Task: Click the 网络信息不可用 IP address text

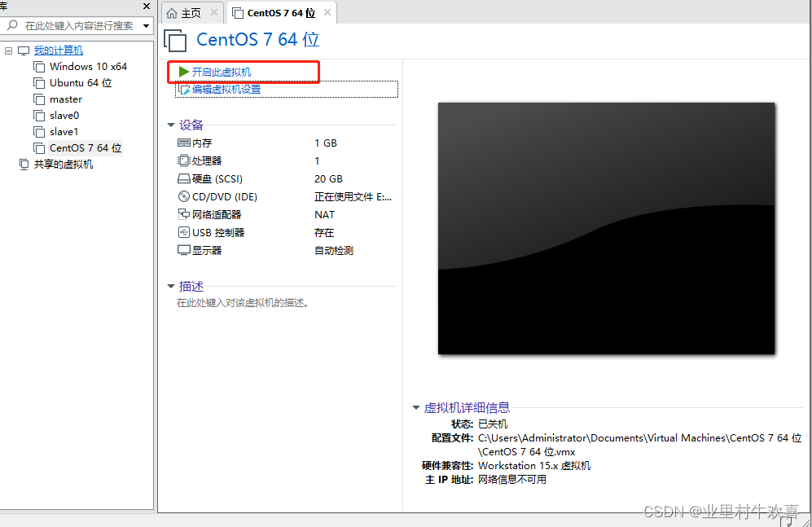Action: click(x=511, y=480)
